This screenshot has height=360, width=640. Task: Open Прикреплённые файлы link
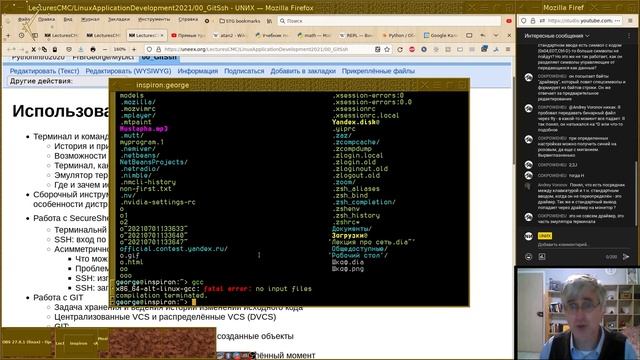coord(378,71)
